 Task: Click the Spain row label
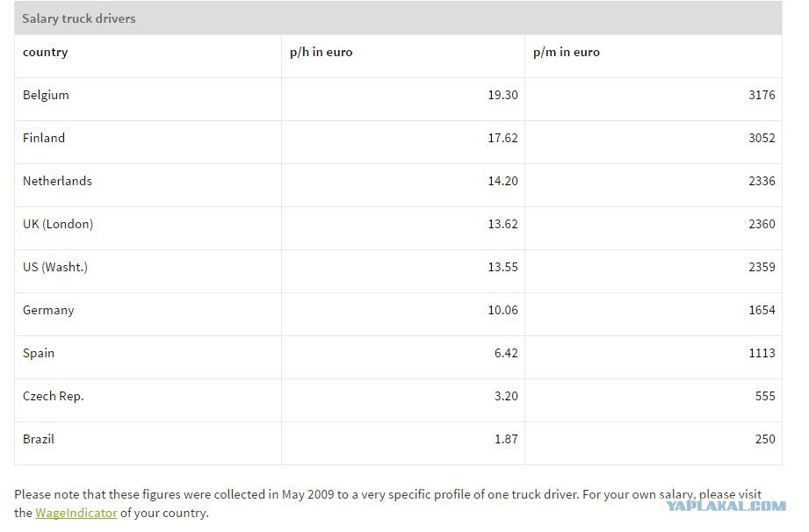[39, 353]
